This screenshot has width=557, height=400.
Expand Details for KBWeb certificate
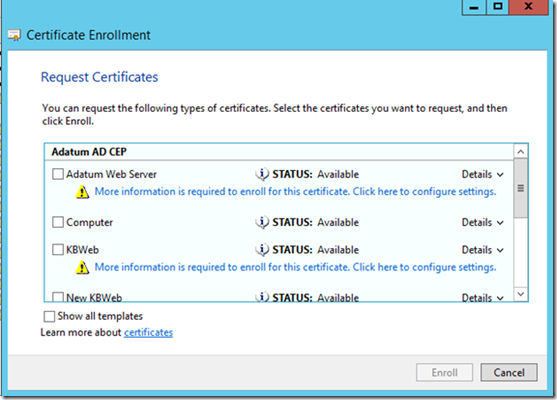[x=482, y=250]
